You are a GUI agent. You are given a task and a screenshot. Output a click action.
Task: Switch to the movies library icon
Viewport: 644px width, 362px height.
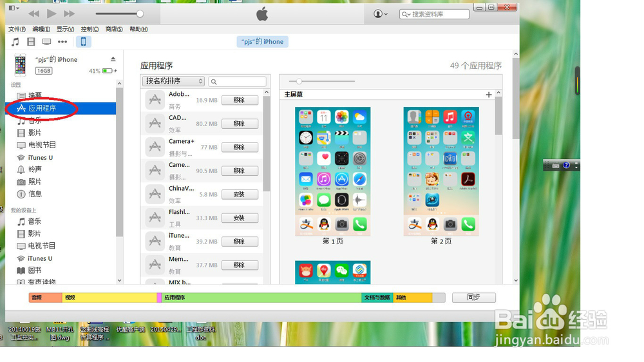31,41
